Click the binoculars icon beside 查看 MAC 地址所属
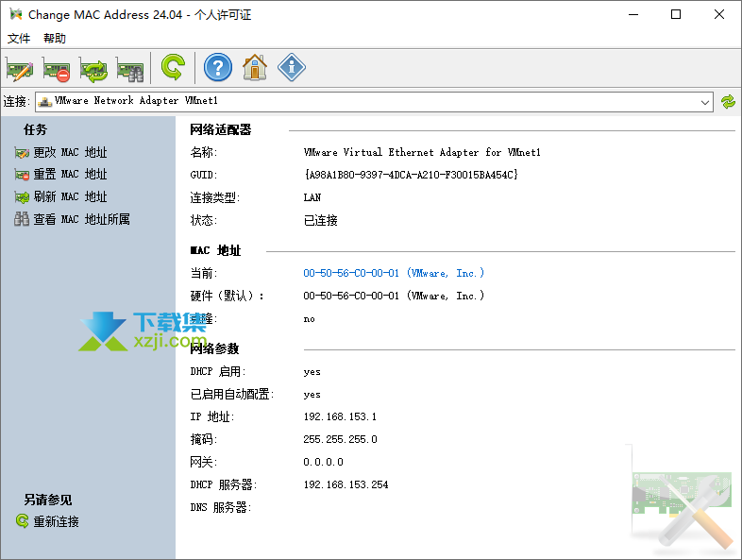The width and height of the screenshot is (742, 560). click(22, 219)
